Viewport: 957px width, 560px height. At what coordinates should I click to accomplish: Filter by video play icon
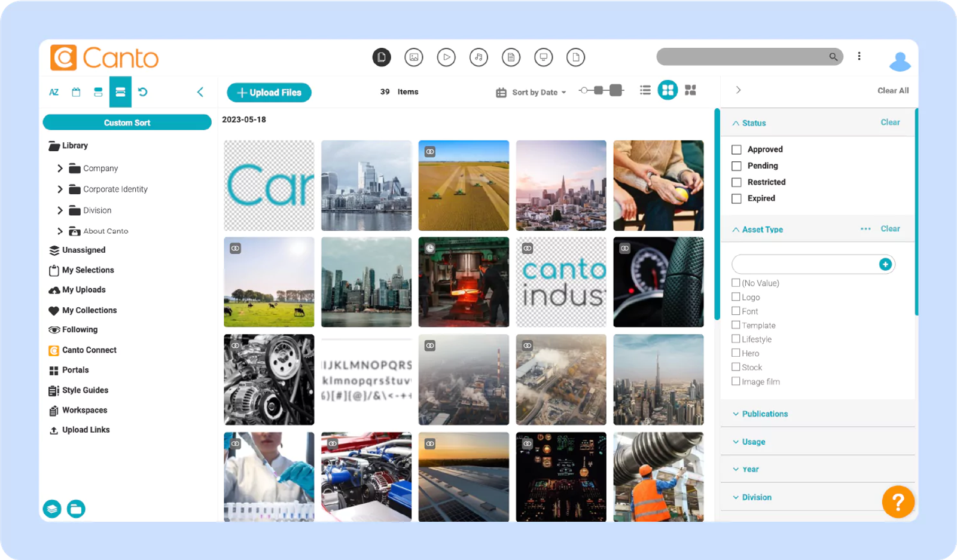pos(446,57)
